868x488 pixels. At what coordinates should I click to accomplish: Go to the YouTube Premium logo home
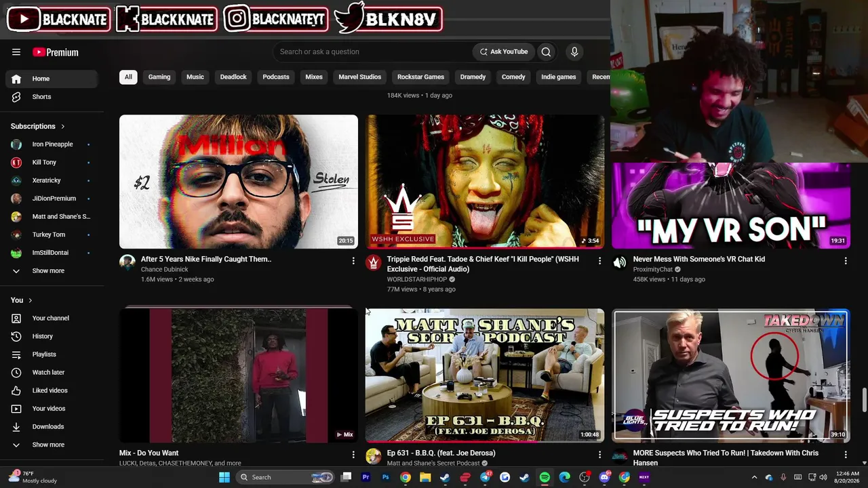click(56, 52)
